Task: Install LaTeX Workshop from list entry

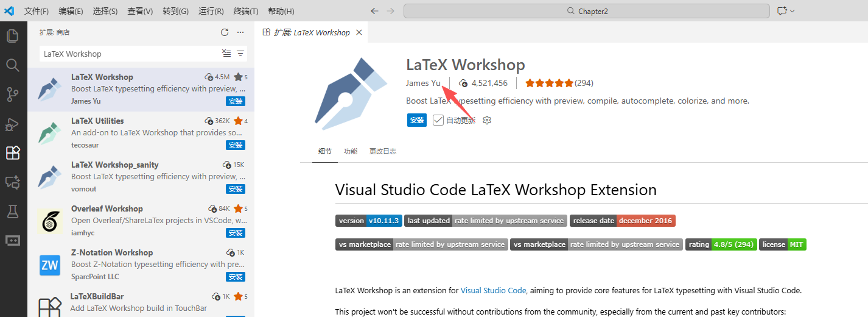Action: pos(236,101)
